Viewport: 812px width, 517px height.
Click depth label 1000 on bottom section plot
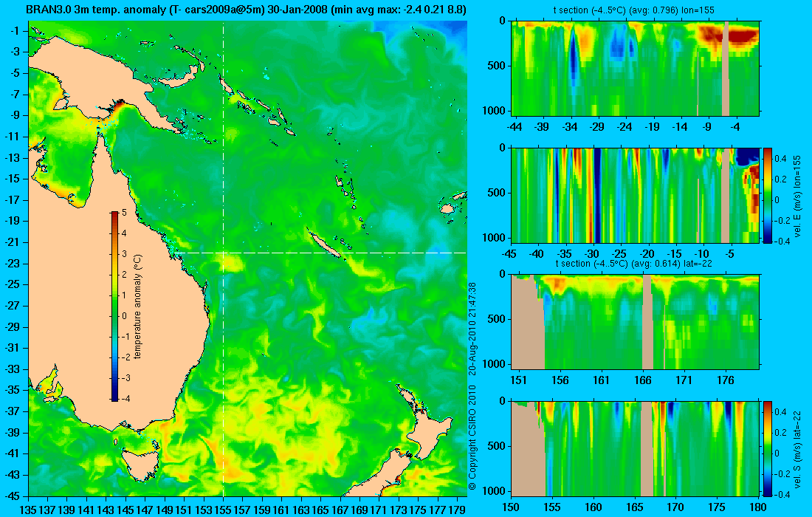[495, 490]
